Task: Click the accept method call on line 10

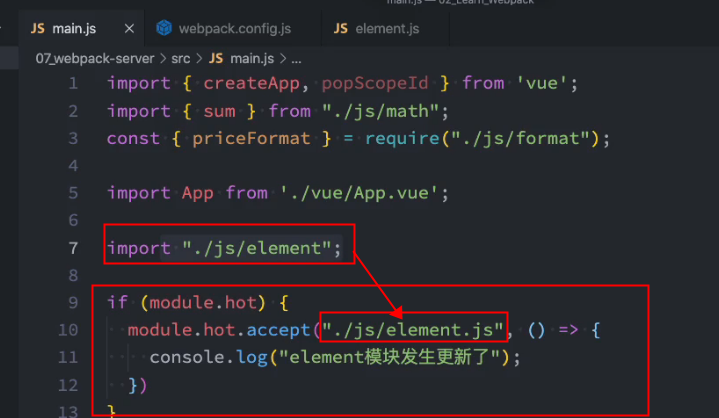Action: (279, 330)
